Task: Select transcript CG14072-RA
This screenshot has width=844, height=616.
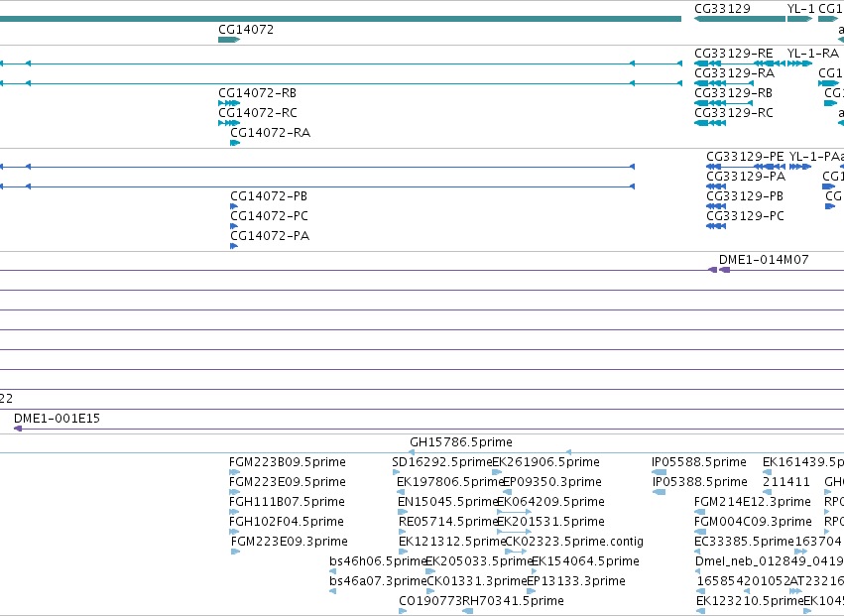Action: point(270,133)
